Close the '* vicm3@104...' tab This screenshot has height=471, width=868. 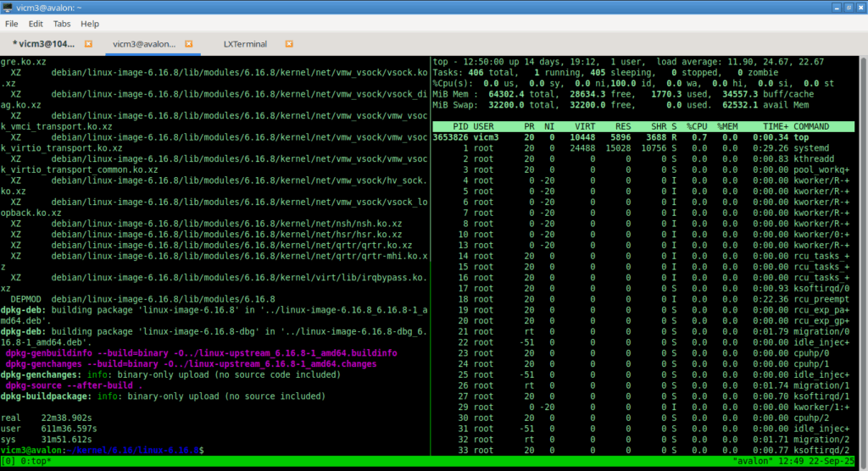(88, 43)
